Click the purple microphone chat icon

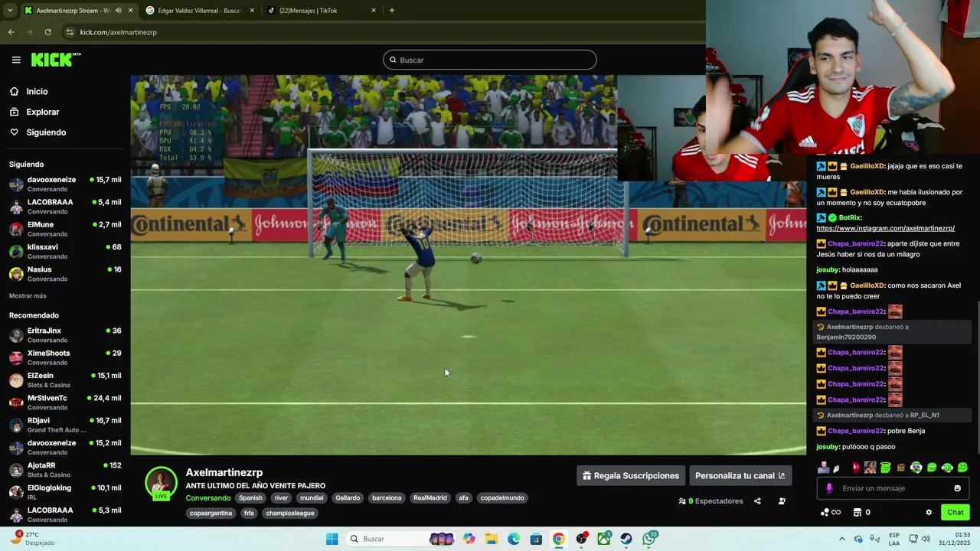[x=829, y=488]
